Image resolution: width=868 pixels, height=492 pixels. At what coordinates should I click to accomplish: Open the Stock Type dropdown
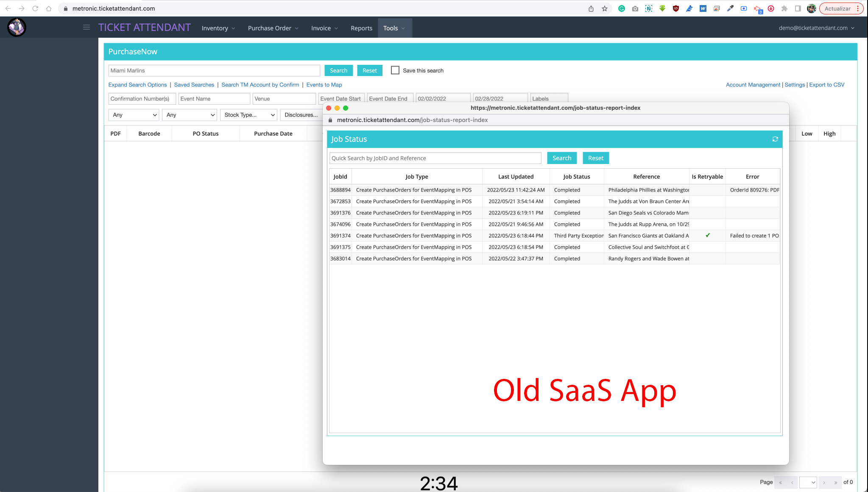(249, 115)
